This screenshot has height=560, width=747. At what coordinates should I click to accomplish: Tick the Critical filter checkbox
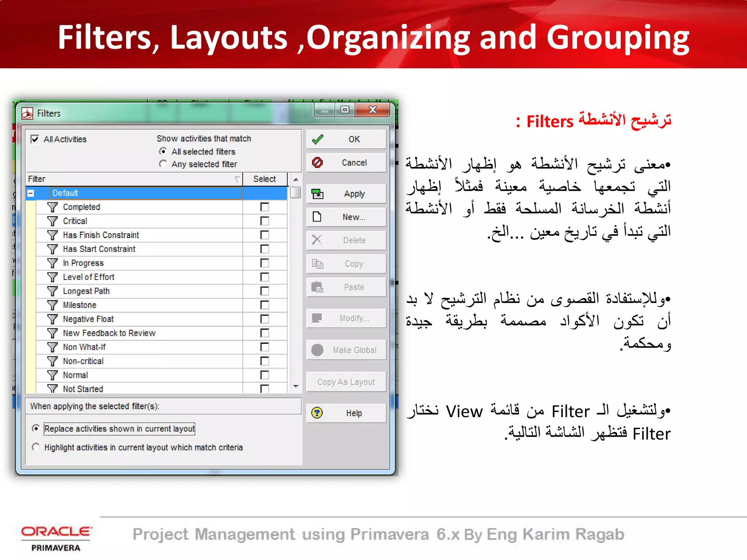(264, 221)
